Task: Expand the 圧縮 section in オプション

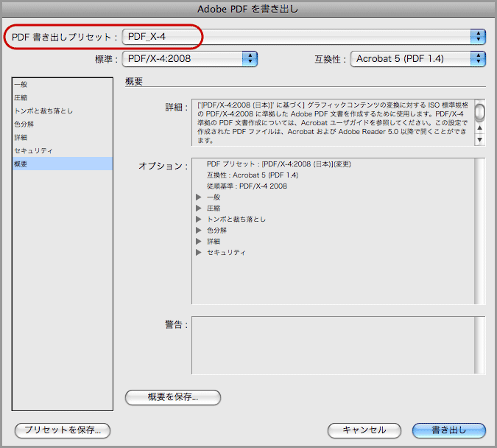Action: pyautogui.click(x=199, y=208)
